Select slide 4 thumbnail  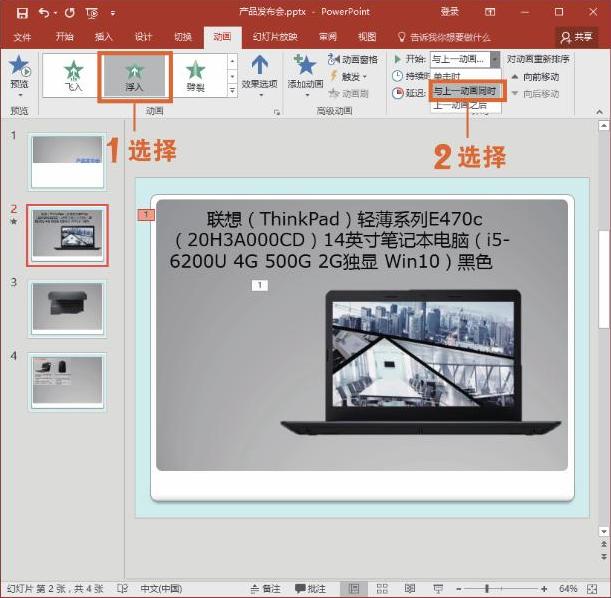67,382
